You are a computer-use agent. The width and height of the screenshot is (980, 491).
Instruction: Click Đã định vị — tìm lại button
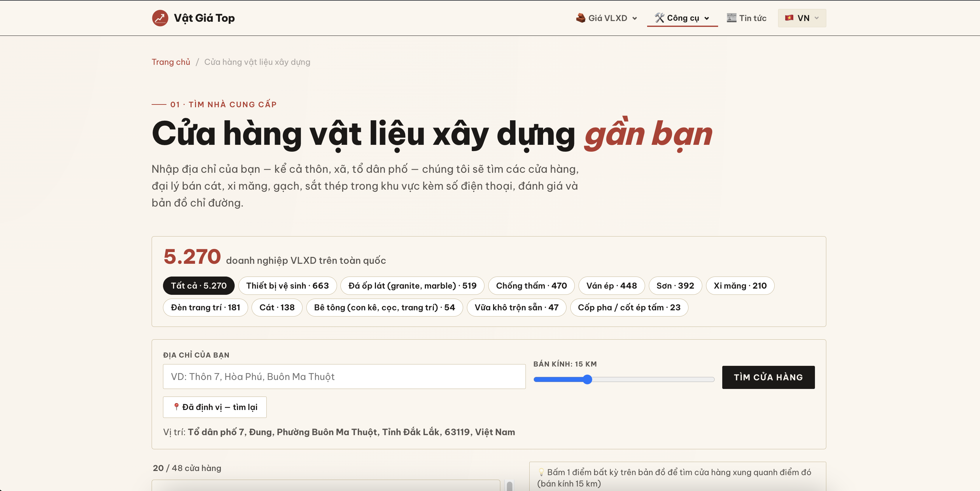(215, 407)
